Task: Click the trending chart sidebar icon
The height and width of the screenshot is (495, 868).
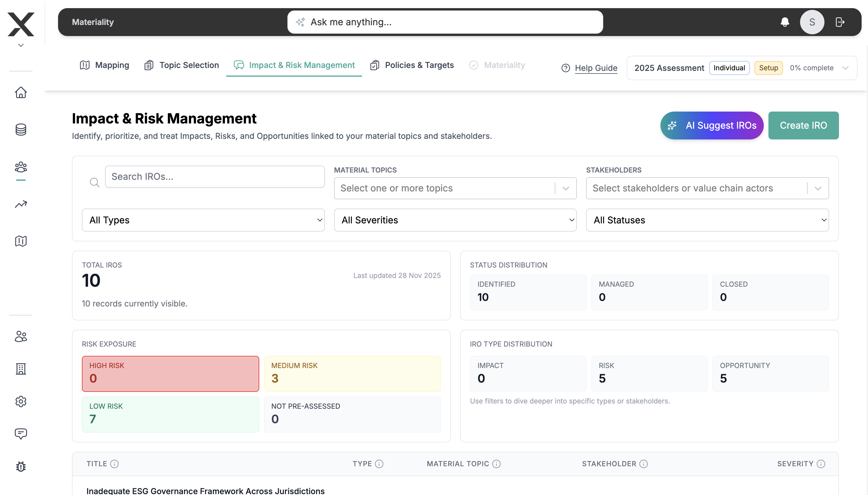Action: coord(21,204)
